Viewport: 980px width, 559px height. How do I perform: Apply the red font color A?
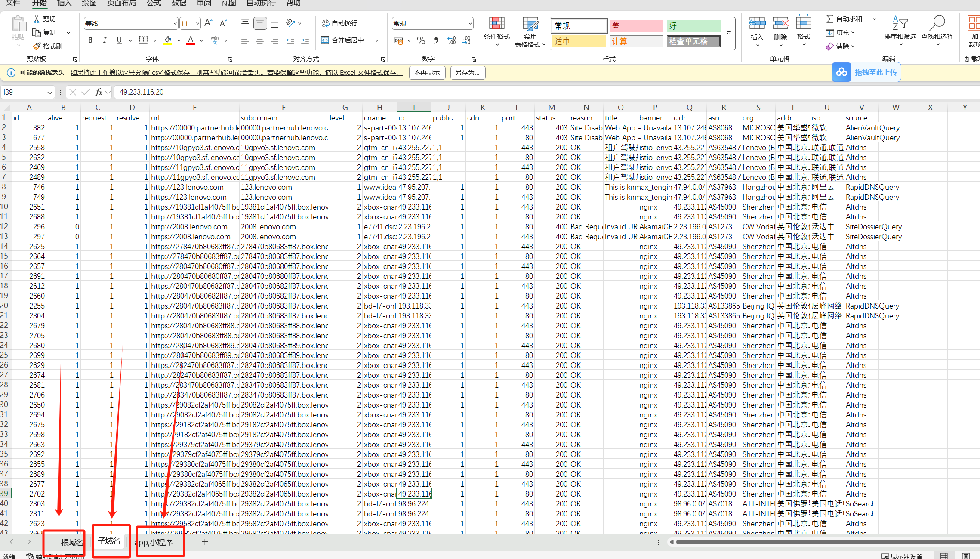point(191,40)
